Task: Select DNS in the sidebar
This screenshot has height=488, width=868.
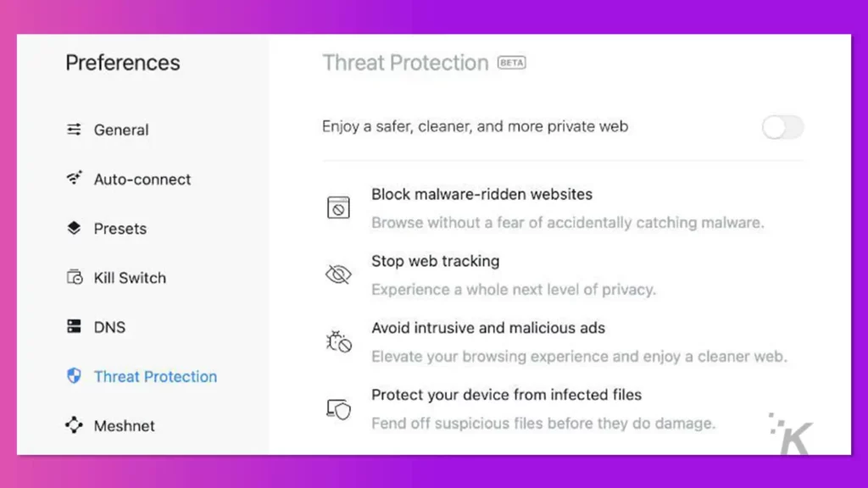Action: click(x=109, y=327)
